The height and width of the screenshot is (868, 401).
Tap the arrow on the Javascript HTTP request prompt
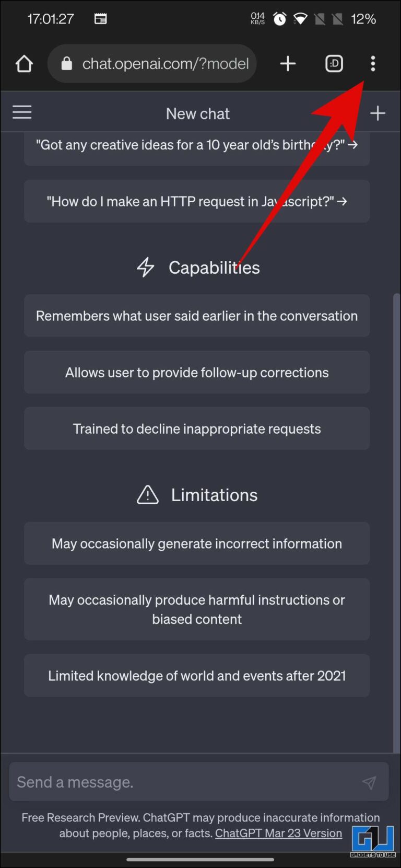coord(343,201)
